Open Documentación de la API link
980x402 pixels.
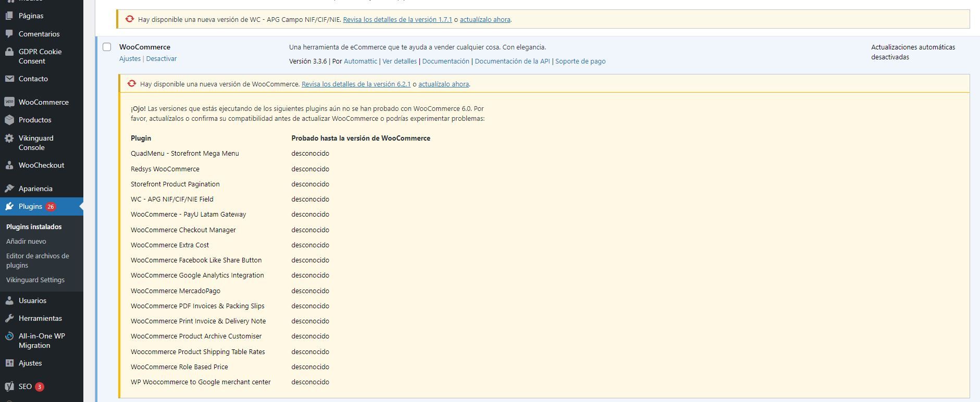point(512,61)
